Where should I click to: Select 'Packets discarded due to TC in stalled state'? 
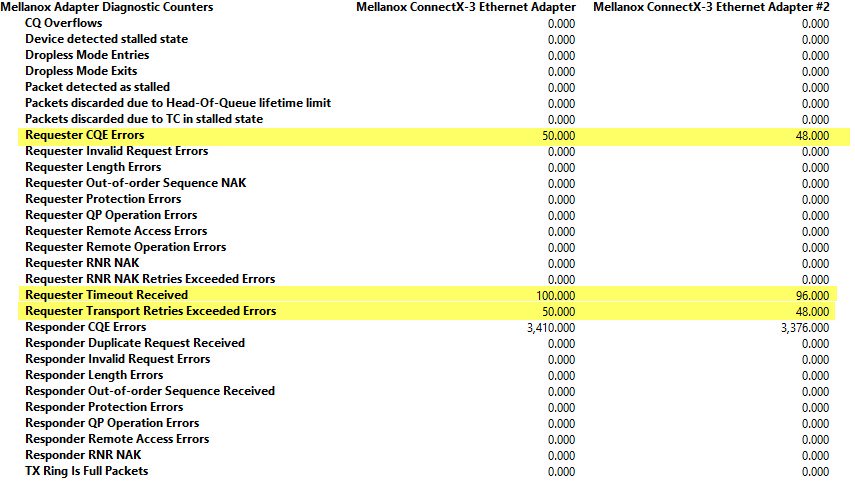[144, 119]
